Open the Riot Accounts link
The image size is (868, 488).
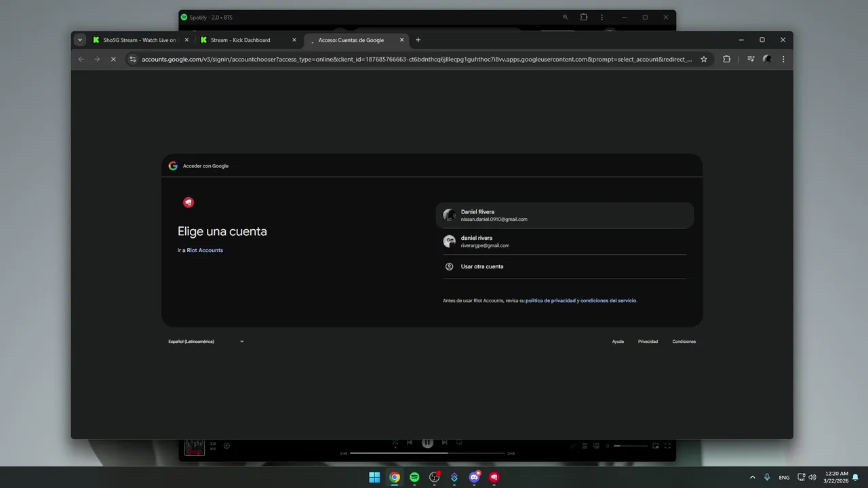click(x=205, y=250)
